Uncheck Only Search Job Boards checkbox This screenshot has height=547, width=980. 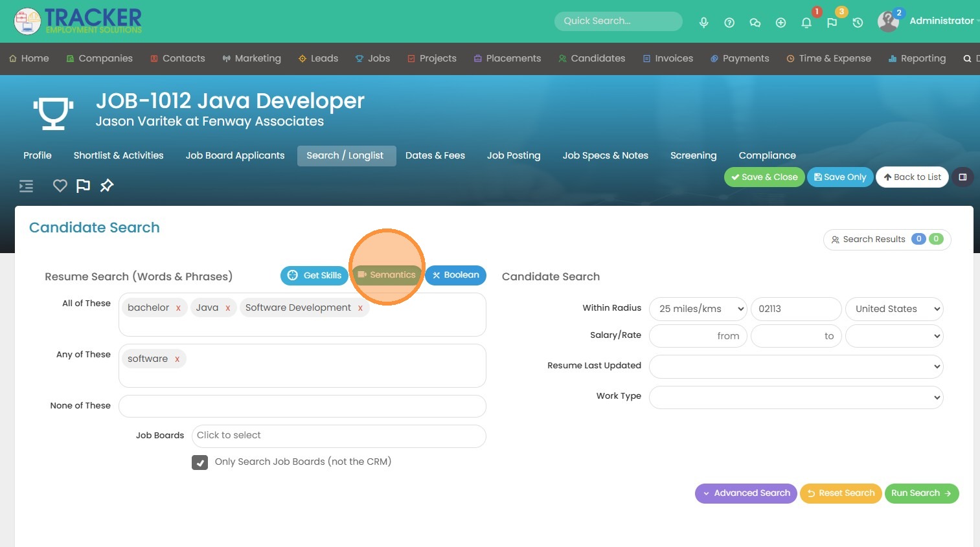199,462
